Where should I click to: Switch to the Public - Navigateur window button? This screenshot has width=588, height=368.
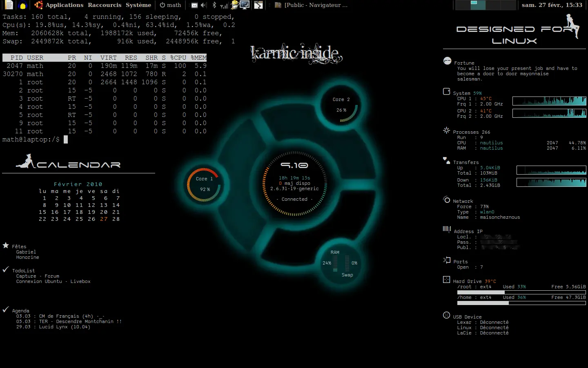click(x=311, y=5)
